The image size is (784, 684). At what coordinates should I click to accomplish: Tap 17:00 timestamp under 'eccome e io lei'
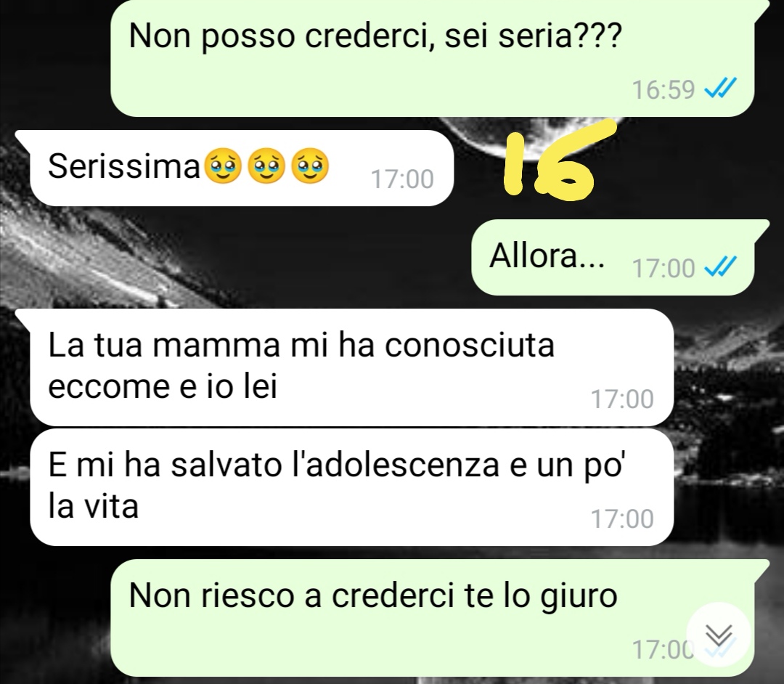coord(622,399)
